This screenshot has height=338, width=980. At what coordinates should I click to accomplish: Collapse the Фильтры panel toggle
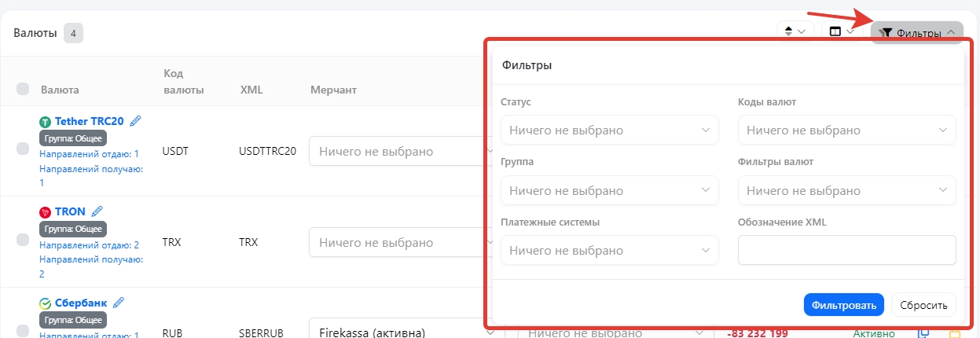click(x=917, y=33)
